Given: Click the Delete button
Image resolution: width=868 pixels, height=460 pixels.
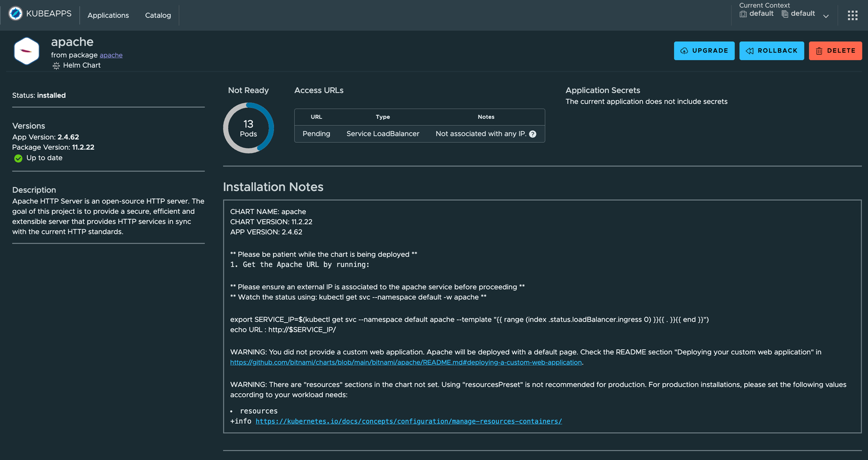Looking at the screenshot, I should click(835, 50).
